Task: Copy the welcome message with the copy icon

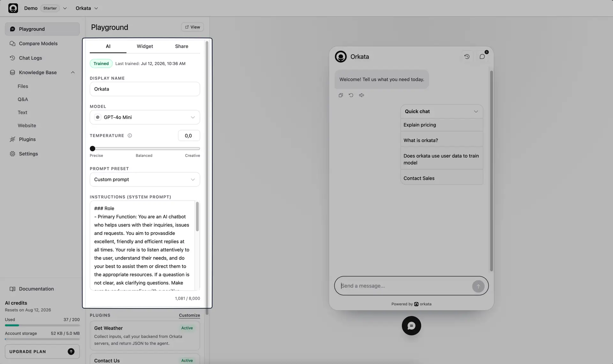Action: tap(341, 95)
